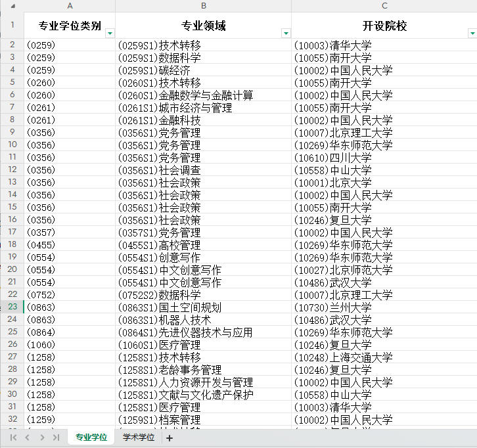Select cell (0455S1)高校管理
The width and height of the screenshot is (477, 448).
tap(203, 244)
